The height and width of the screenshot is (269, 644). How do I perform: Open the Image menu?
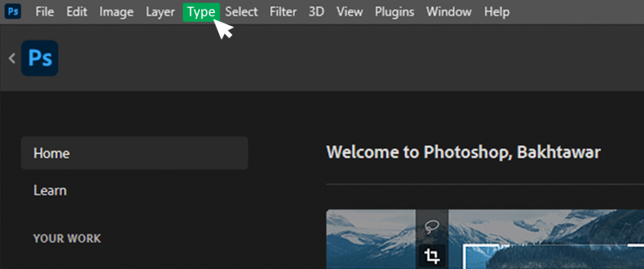(116, 12)
